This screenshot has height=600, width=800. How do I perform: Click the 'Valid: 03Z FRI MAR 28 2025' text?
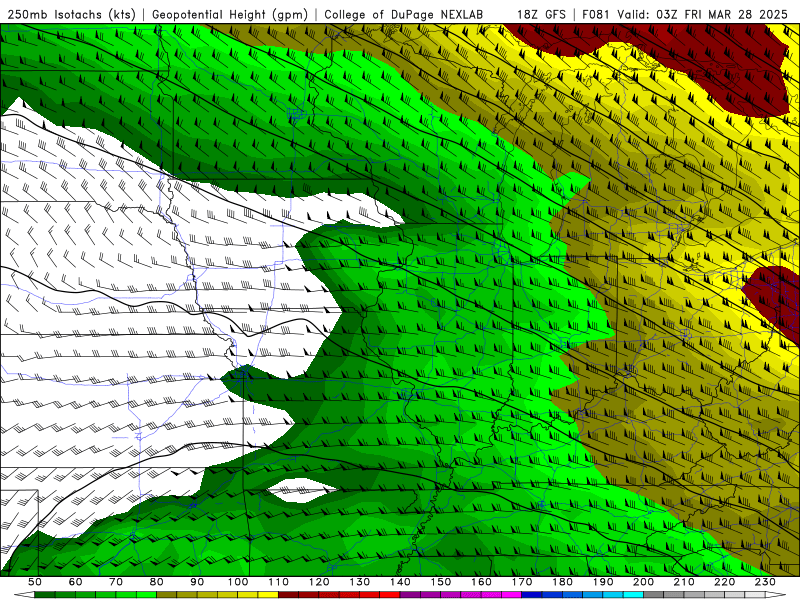tap(702, 14)
